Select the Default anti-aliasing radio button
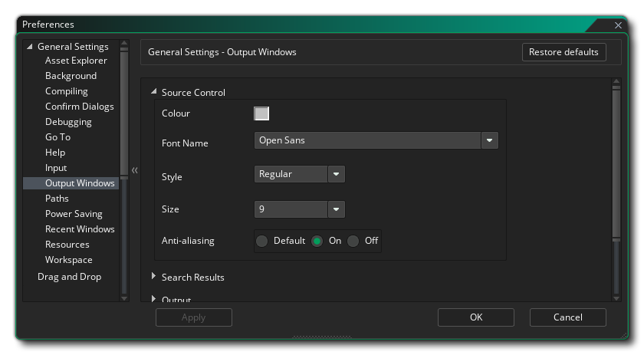This screenshot has width=644, height=355. pos(262,241)
